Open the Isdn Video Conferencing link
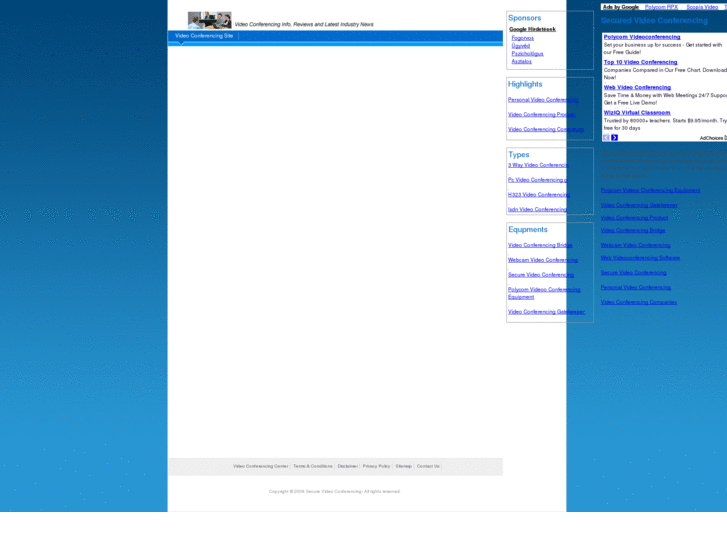 537,210
